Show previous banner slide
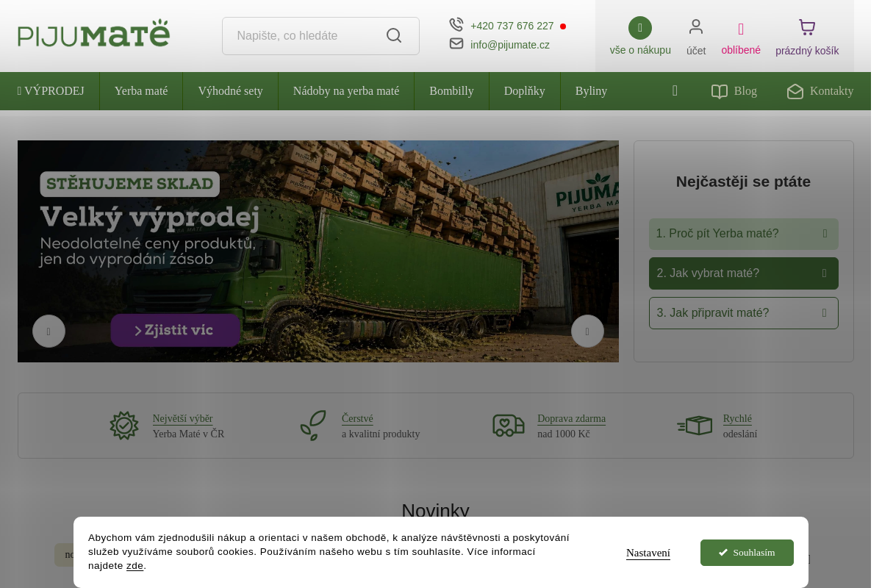This screenshot has height=588, width=882. (49, 331)
